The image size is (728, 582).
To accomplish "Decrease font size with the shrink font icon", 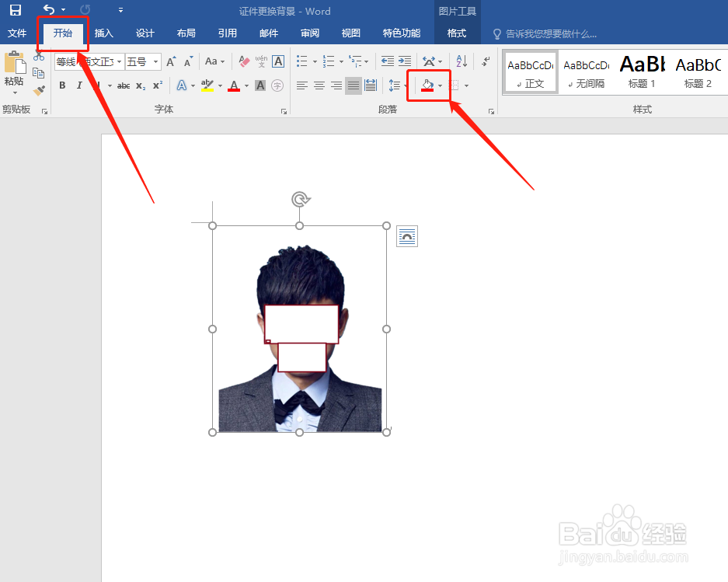I will [188, 61].
